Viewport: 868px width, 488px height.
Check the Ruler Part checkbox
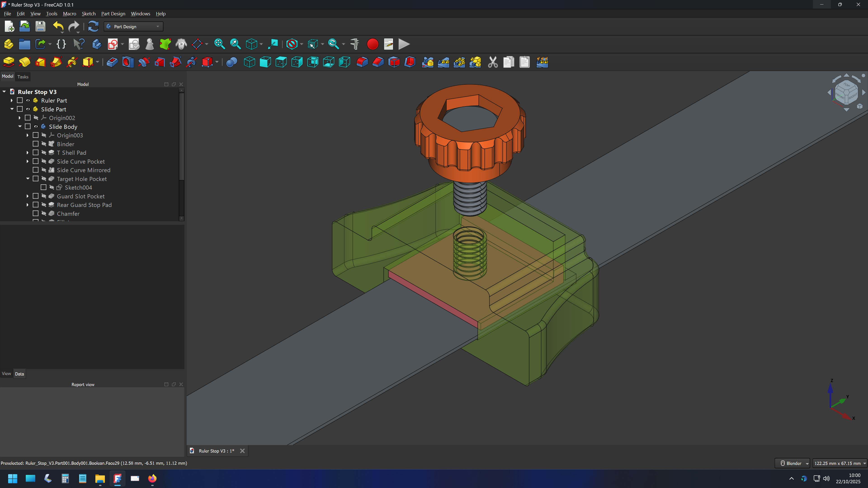pos(20,100)
